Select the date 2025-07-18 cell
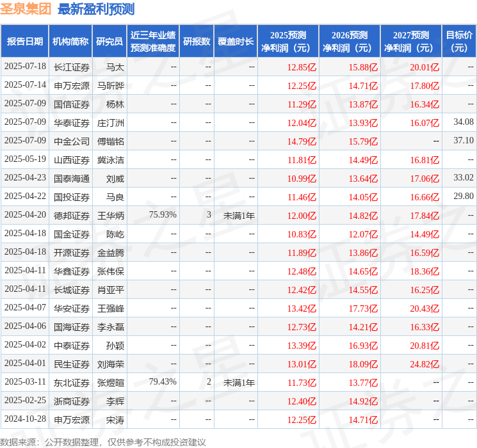The width and height of the screenshot is (477, 448). [x=25, y=67]
